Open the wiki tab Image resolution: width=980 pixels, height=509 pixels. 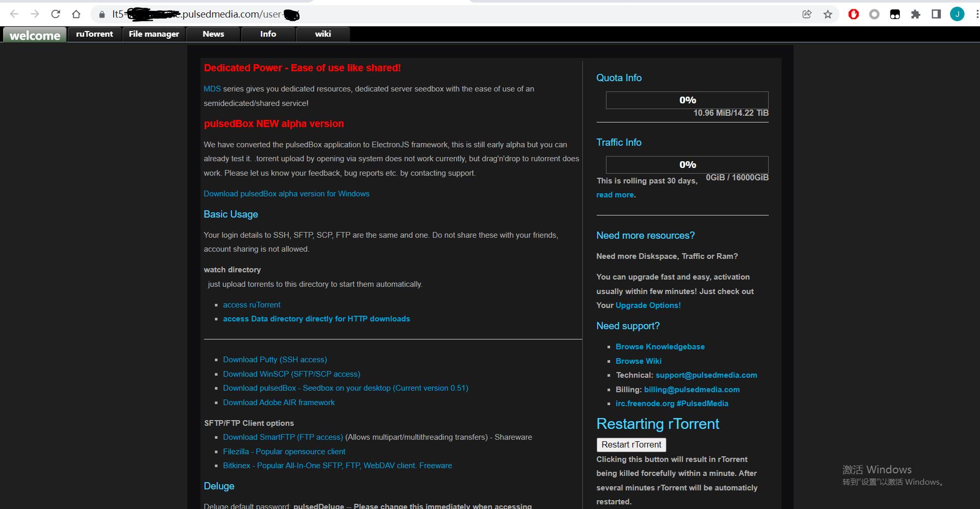pos(323,34)
